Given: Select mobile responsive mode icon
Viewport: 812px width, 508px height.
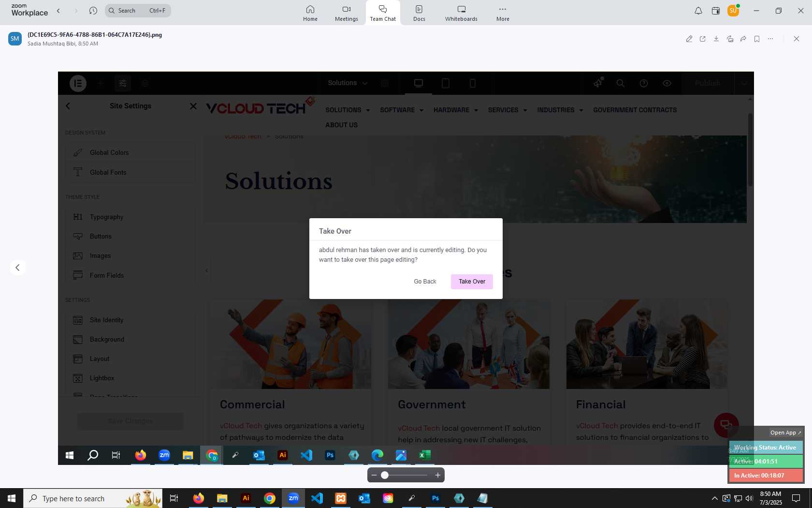Looking at the screenshot, I should (x=473, y=83).
